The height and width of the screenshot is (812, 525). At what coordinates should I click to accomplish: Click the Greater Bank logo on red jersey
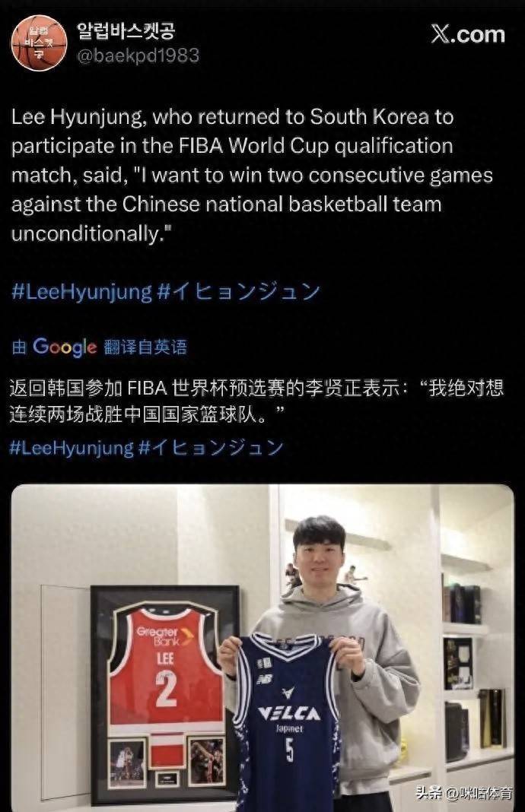(x=164, y=636)
